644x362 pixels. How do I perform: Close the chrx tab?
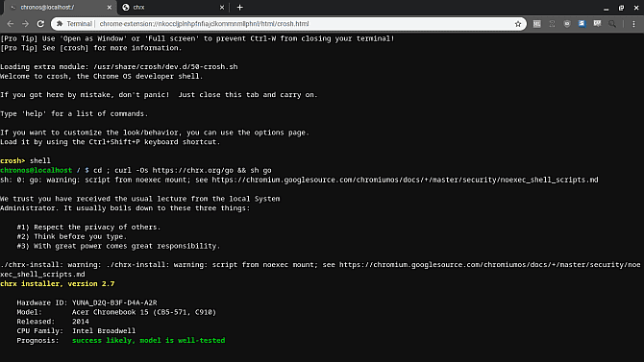(222, 8)
